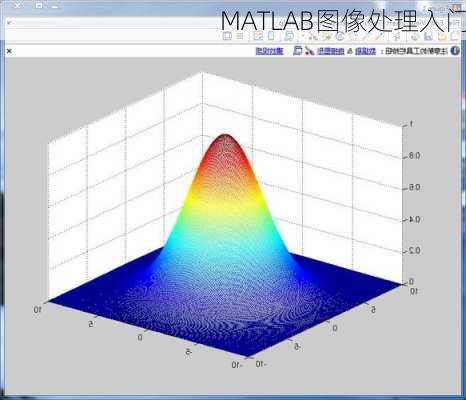Open the linked plots link in notification bar
The height and width of the screenshot is (400, 466).
[330, 51]
